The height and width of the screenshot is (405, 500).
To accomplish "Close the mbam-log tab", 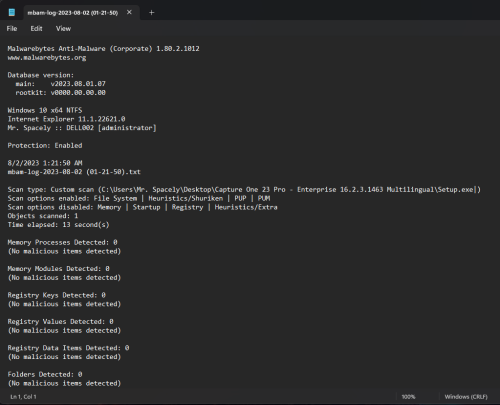I will click(x=129, y=12).
